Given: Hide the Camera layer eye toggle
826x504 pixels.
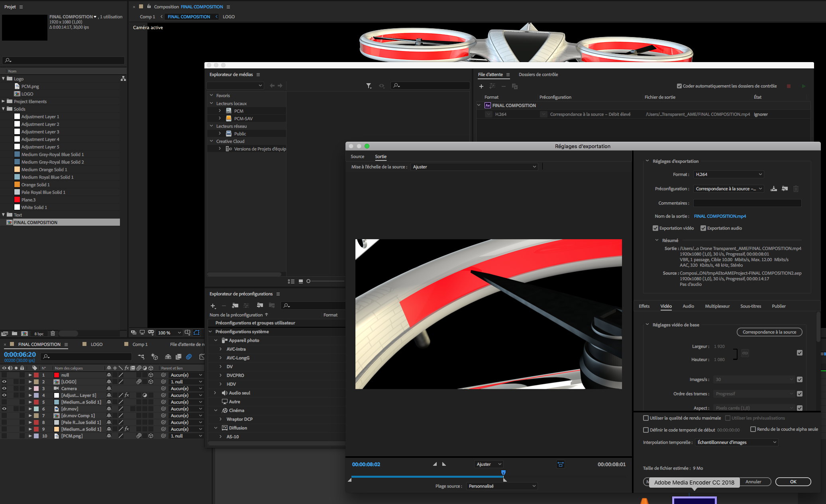Looking at the screenshot, I should click(x=4, y=389).
